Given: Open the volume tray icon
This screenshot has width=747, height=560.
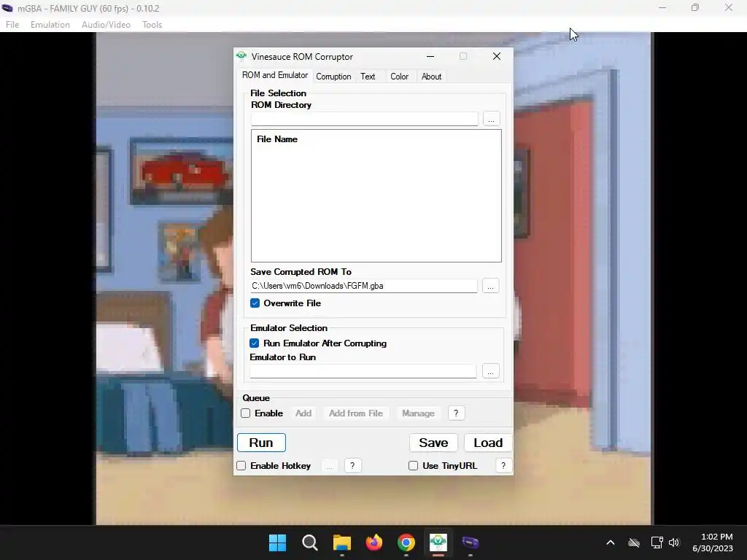Looking at the screenshot, I should (x=674, y=542).
